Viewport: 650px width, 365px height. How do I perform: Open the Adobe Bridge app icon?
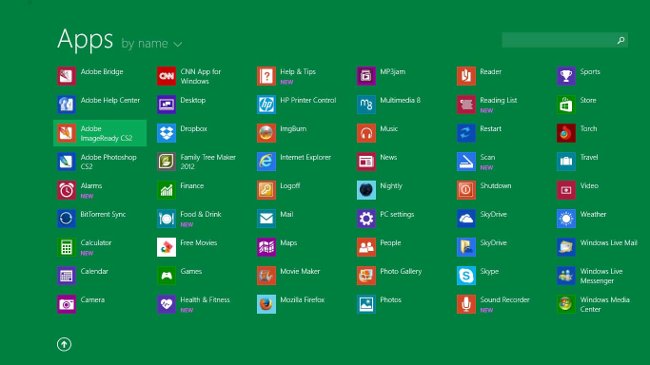(66, 76)
